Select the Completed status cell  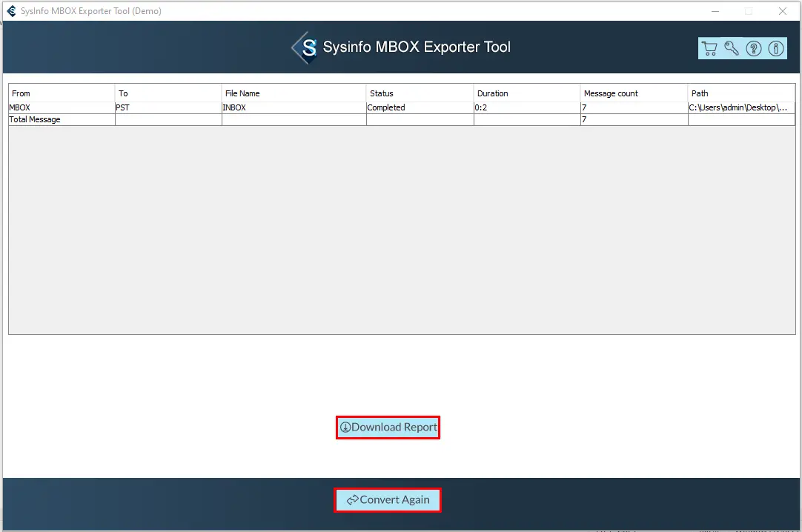point(420,107)
